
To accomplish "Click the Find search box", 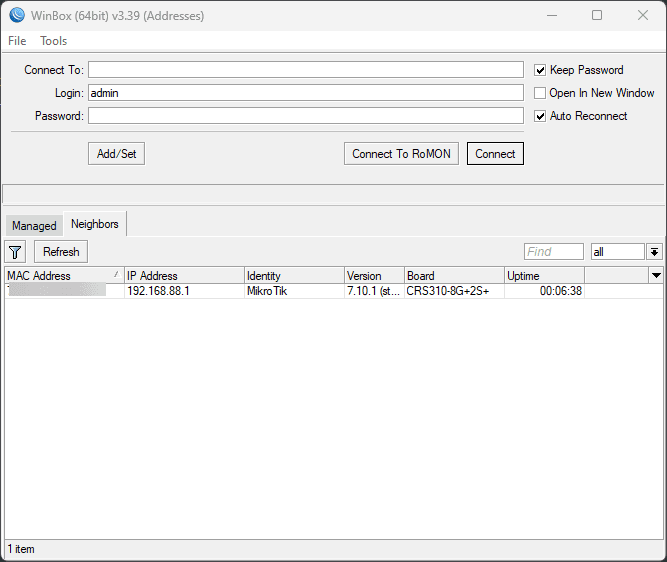I will 554,252.
